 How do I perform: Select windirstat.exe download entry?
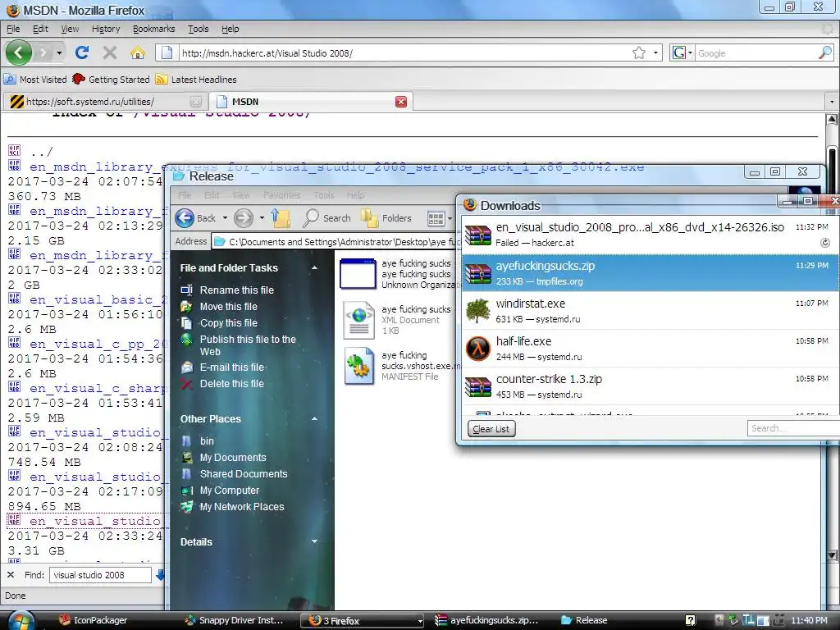pos(650,311)
